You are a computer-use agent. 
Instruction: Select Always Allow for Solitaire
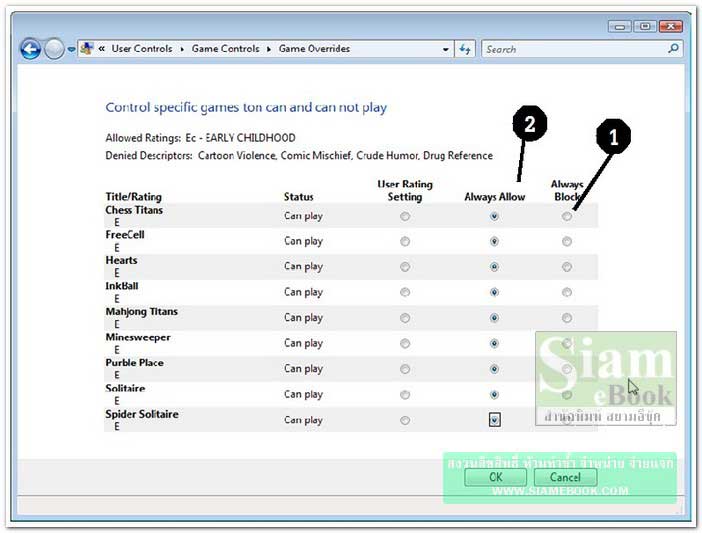[494, 395]
